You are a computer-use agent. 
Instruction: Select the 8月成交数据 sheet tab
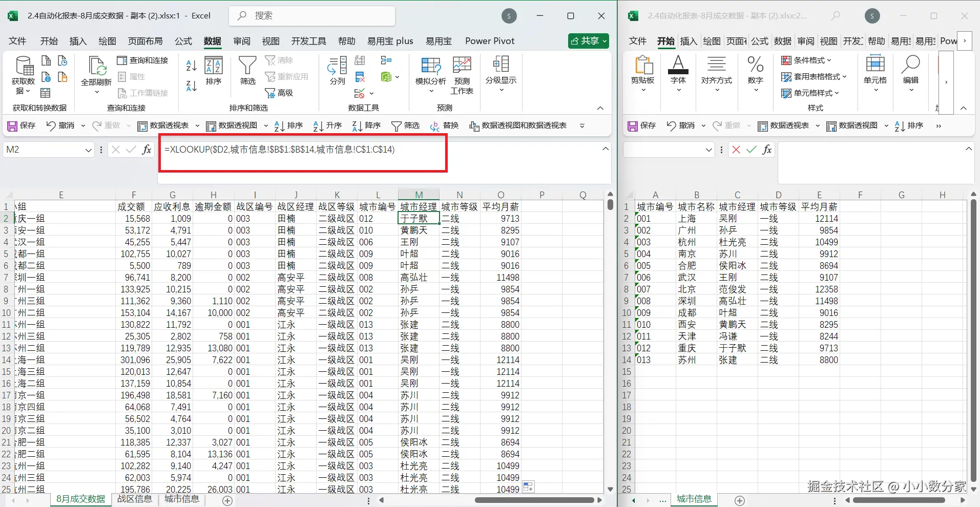(80, 499)
